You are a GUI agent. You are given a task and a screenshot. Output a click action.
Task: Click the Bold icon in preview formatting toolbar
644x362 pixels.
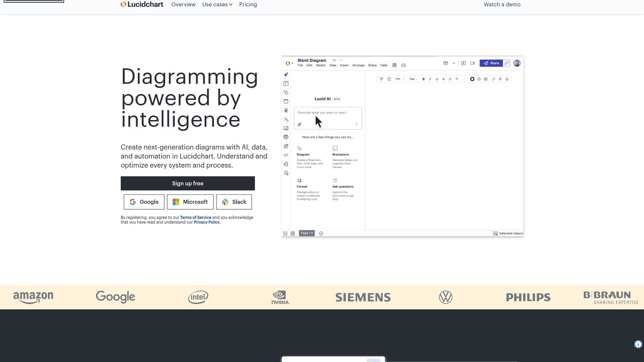[423, 79]
